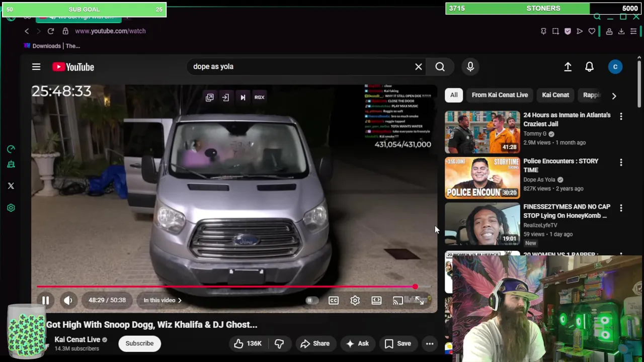Click 24 Hours as Inmate video title

click(567, 119)
